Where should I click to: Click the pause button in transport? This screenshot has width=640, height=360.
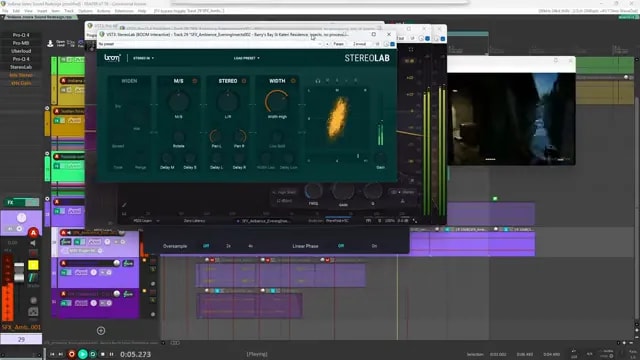111,354
